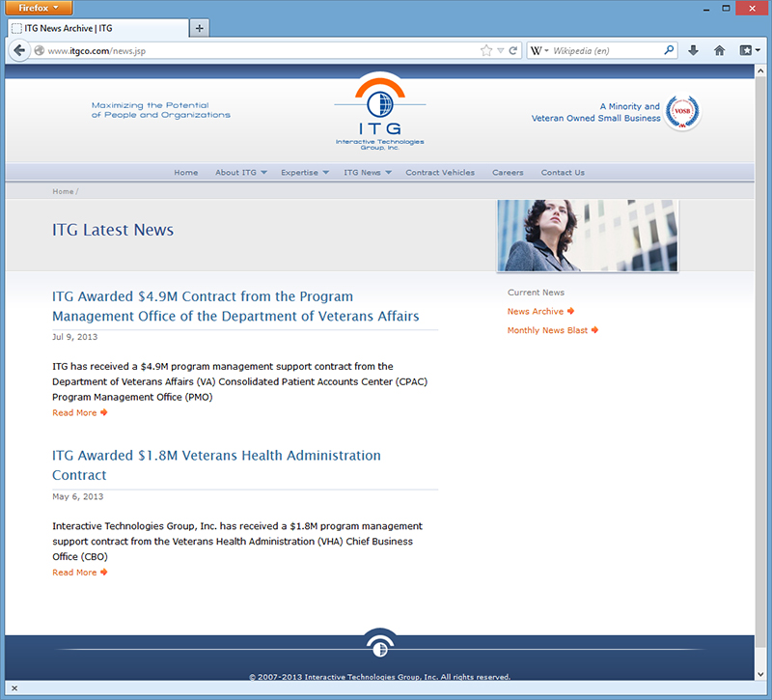Open the Careers menu item
This screenshot has width=772, height=700.
tap(508, 173)
